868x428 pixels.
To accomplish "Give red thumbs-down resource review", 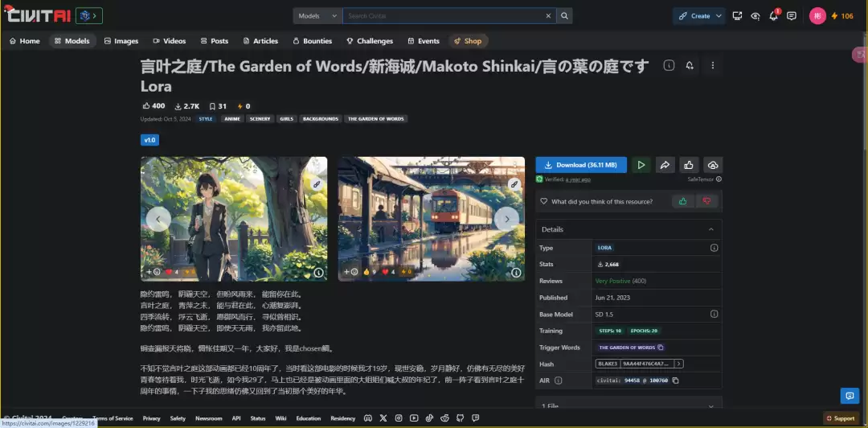I will click(707, 201).
